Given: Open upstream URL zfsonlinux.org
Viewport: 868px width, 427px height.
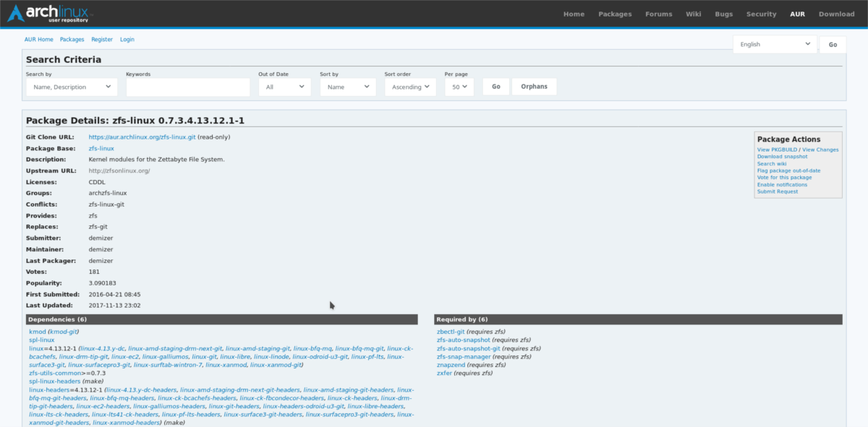Looking at the screenshot, I should pos(119,171).
